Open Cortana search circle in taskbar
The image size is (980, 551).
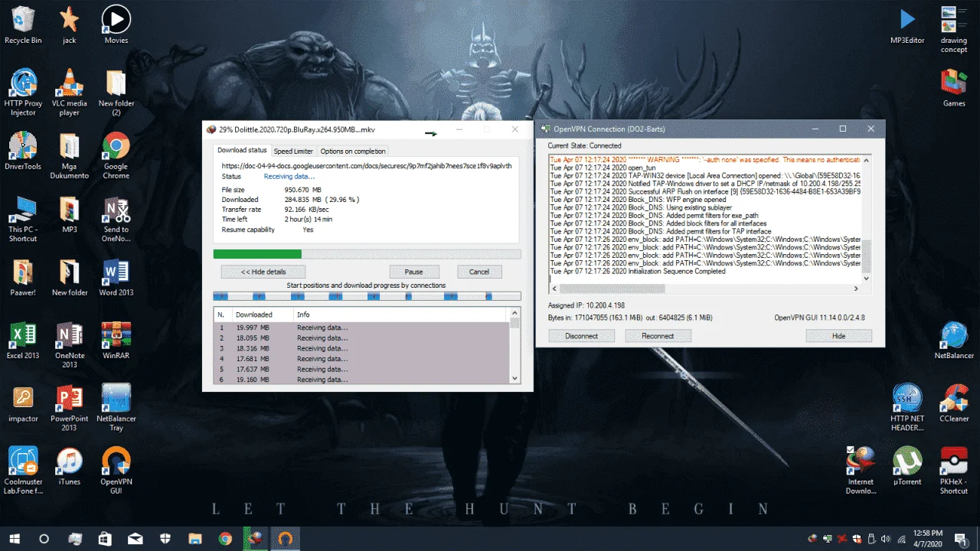[44, 539]
